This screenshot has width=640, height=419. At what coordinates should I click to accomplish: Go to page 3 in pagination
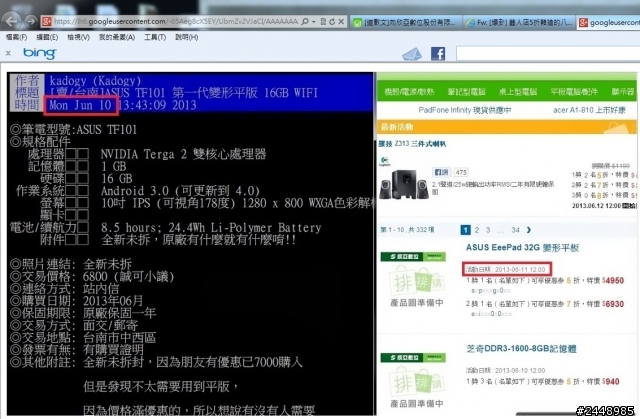click(x=488, y=230)
